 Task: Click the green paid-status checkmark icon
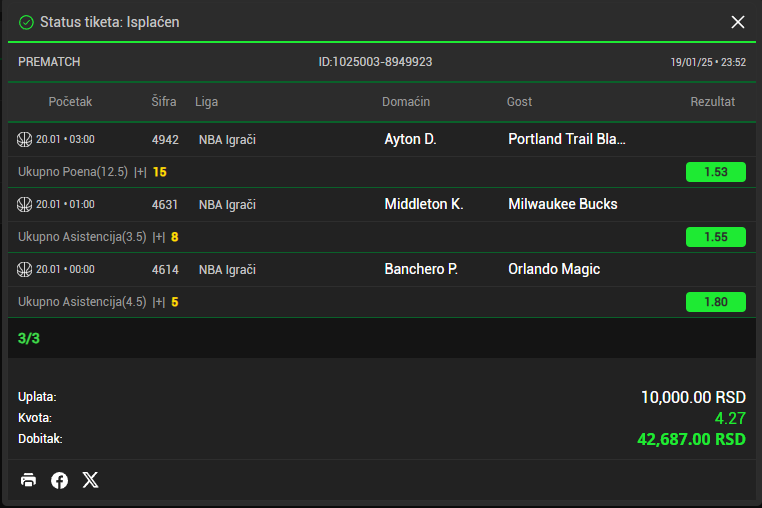click(26, 22)
